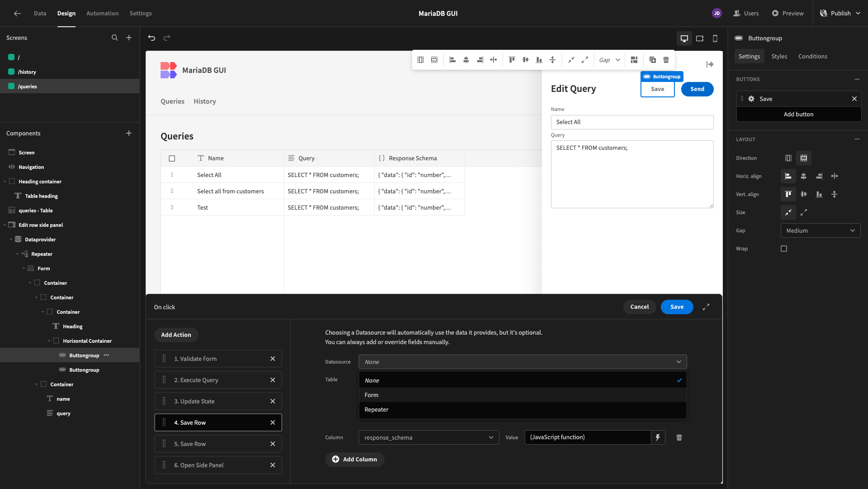Add new screen with plus icon
The width and height of the screenshot is (868, 489).
129,38
